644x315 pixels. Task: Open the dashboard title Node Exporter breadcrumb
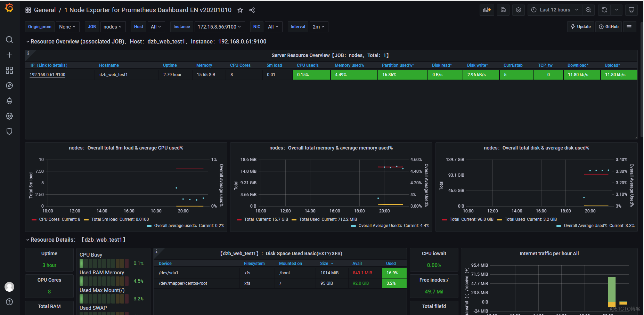(148, 10)
